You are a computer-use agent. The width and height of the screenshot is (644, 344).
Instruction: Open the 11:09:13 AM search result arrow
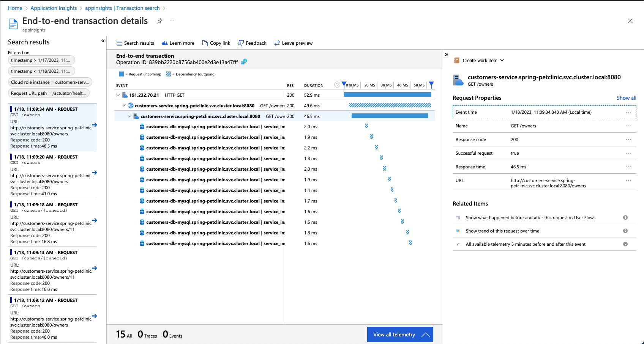[x=95, y=268]
